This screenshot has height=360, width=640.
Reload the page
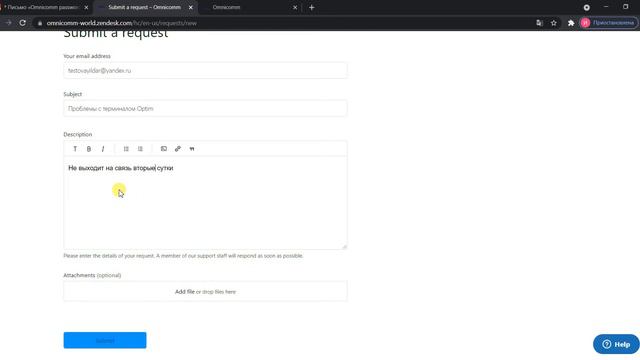[22, 23]
